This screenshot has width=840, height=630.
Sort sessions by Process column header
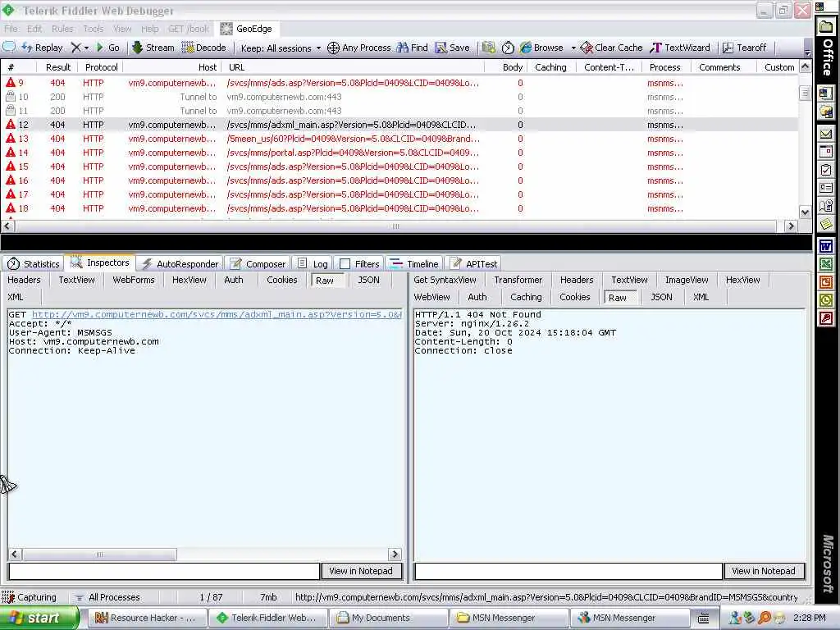pos(664,67)
